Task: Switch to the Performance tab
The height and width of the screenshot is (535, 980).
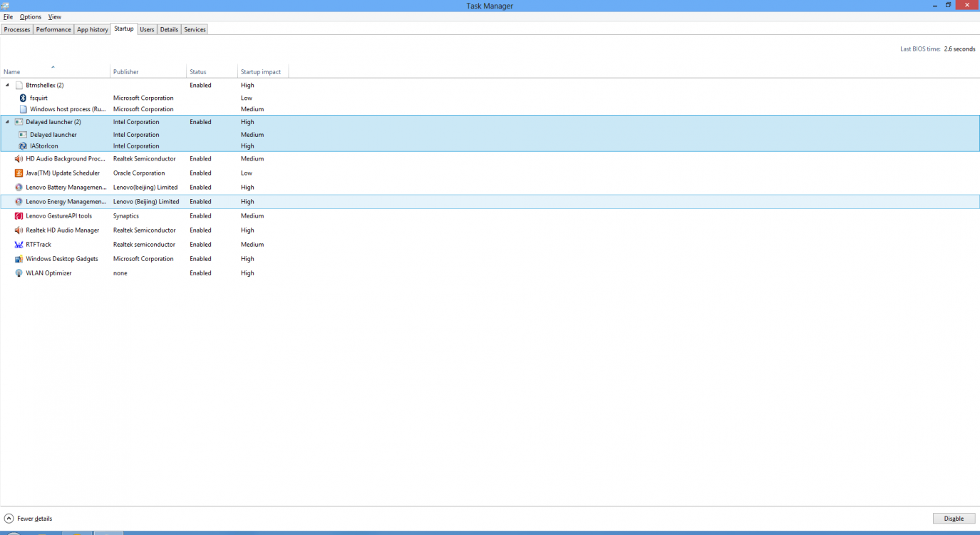Action: click(x=53, y=29)
